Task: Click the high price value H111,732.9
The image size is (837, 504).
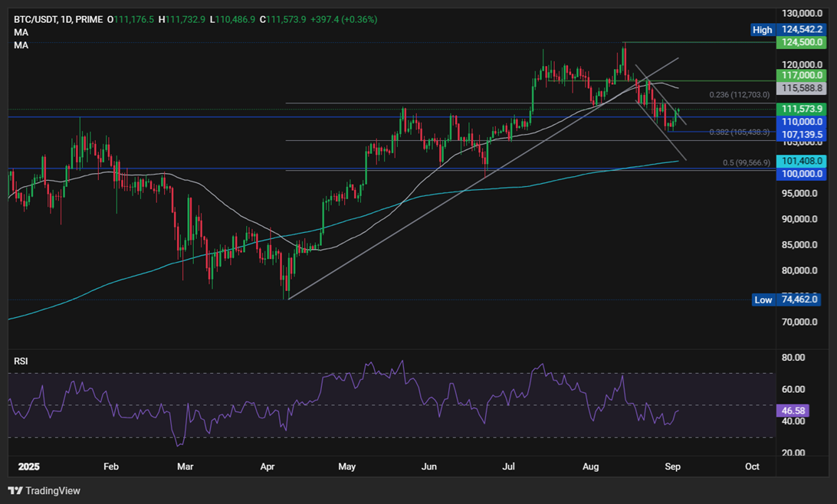Action: [182, 19]
